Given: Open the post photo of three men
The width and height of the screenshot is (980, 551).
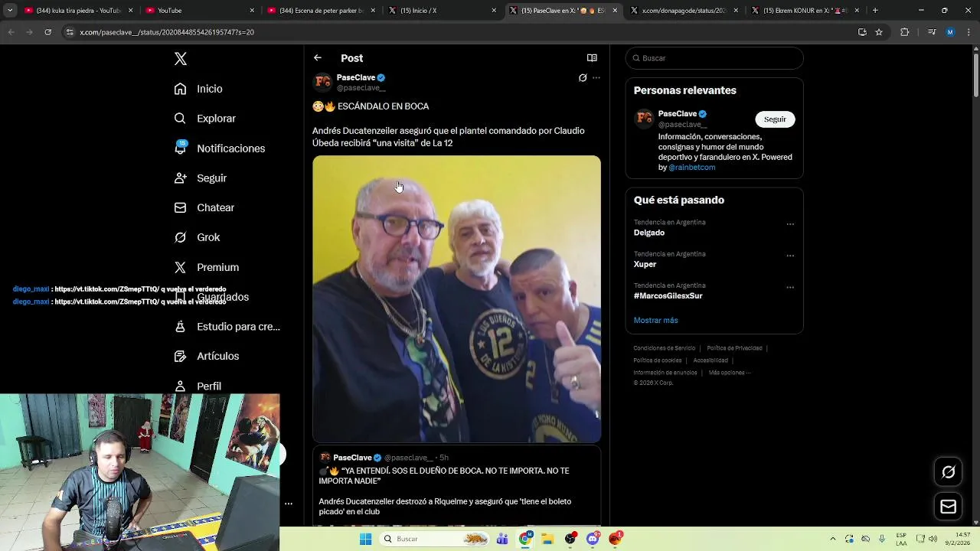Looking at the screenshot, I should 456,299.
